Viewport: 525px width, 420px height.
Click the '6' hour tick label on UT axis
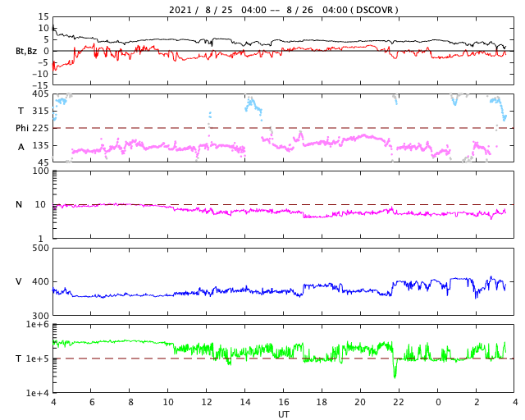(92, 402)
